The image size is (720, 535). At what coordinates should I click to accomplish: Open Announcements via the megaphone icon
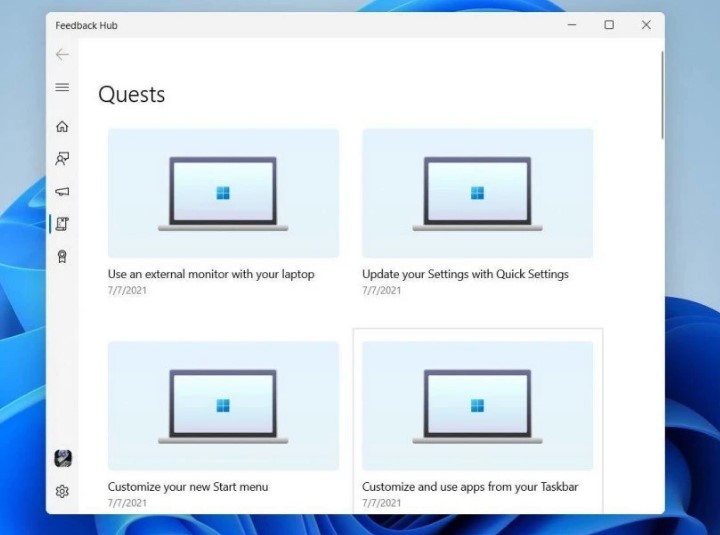(x=62, y=192)
